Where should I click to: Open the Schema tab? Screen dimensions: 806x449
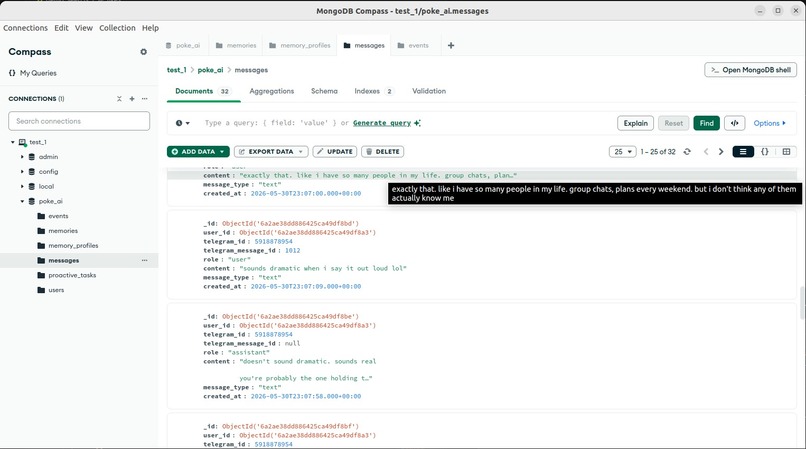[324, 91]
